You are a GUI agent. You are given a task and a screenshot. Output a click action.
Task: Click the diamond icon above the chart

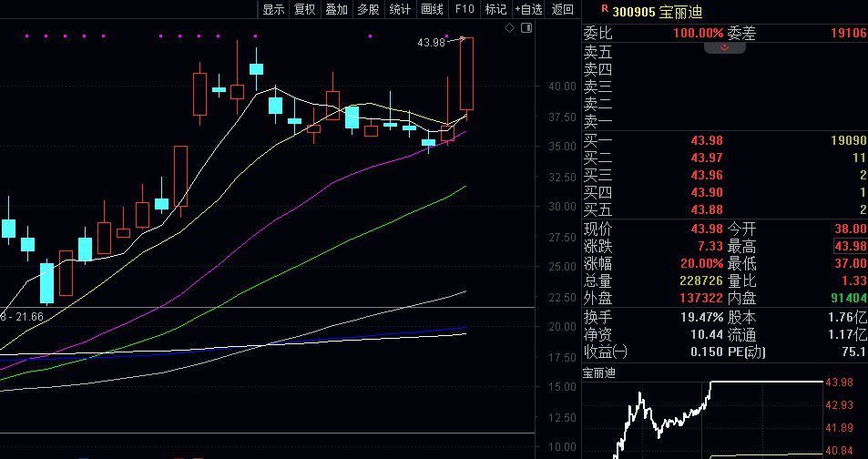510,27
